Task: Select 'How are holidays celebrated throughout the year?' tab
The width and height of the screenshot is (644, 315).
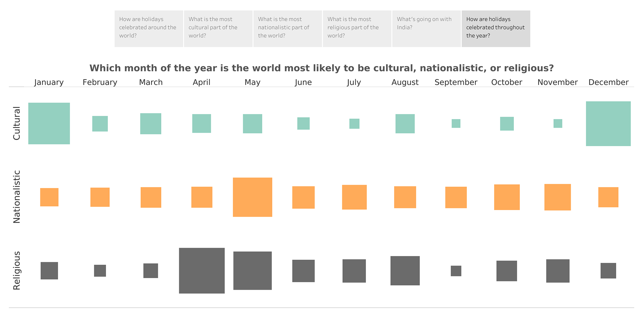Action: pos(496,28)
